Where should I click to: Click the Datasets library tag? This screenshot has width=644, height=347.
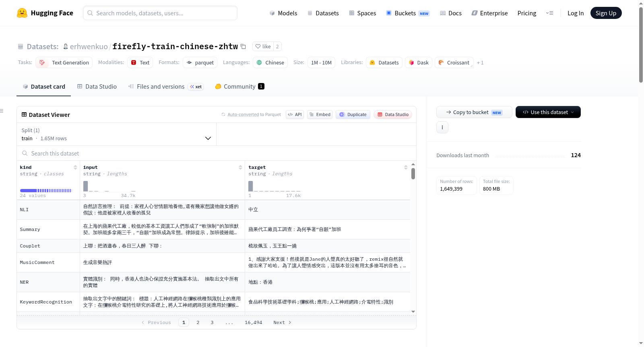[384, 62]
